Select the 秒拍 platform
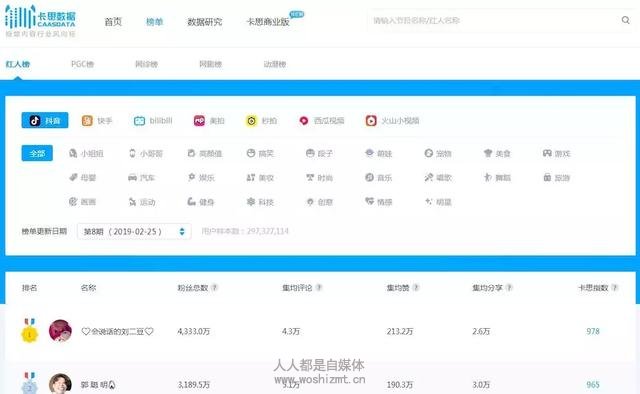This screenshot has width=640, height=394. click(261, 121)
